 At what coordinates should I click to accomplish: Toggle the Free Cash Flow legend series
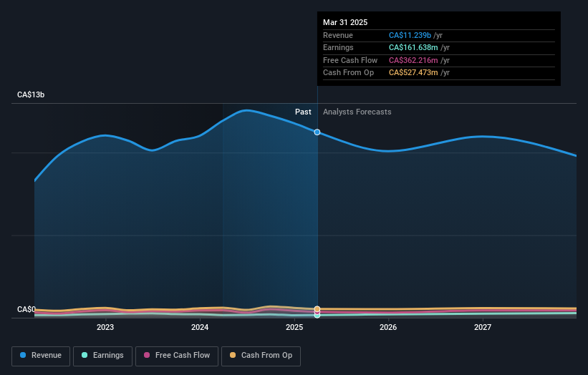pyautogui.click(x=177, y=356)
